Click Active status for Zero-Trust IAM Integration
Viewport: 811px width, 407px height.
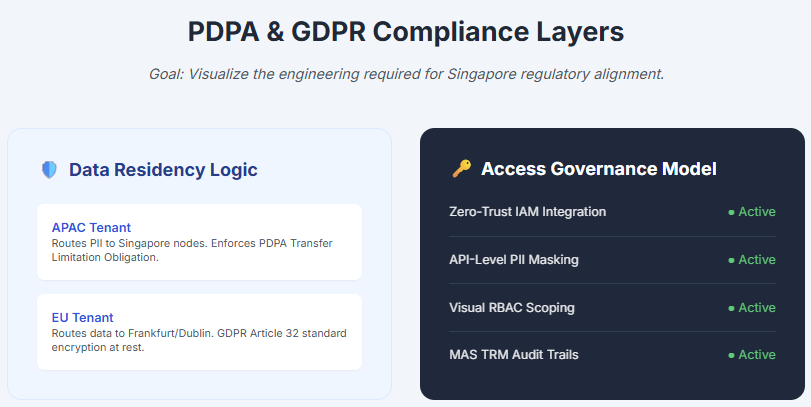coord(752,212)
